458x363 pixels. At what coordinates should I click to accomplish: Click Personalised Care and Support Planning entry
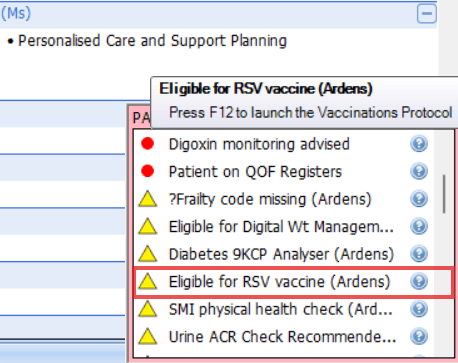click(152, 41)
